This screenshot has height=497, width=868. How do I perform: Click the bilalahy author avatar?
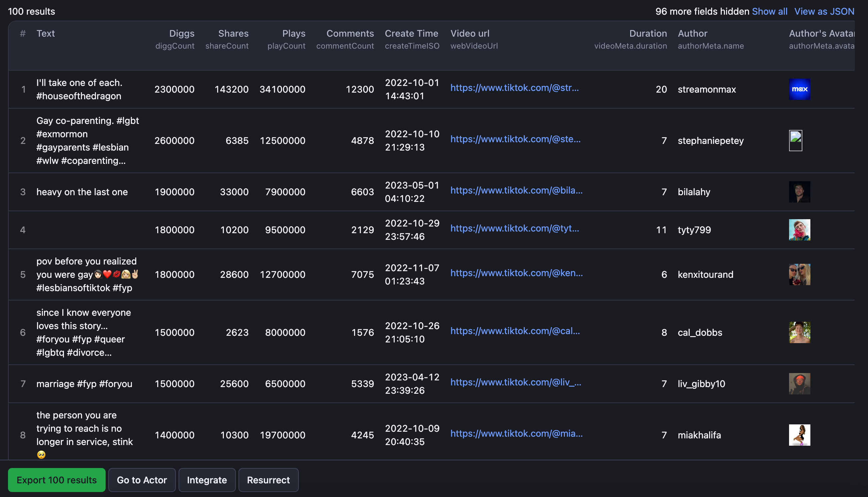(799, 191)
